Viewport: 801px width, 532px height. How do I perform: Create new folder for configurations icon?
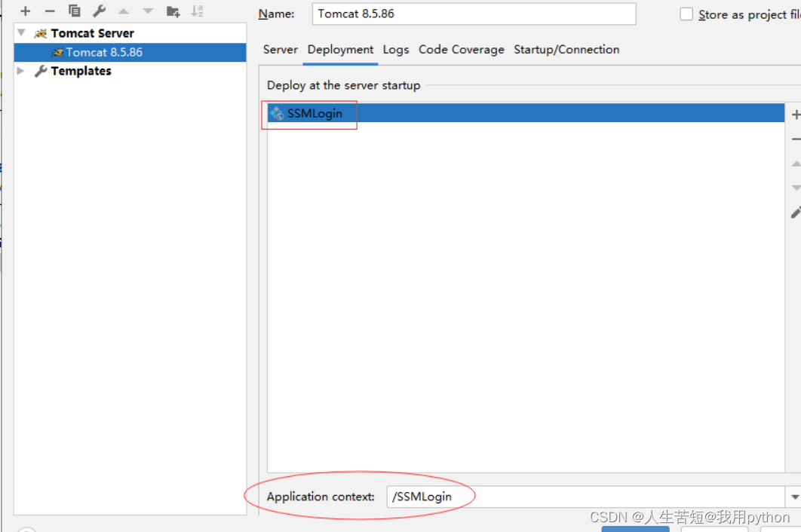173,11
